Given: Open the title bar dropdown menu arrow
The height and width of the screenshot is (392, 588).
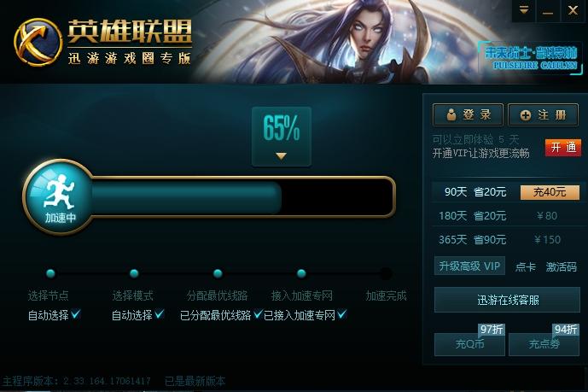Looking at the screenshot, I should point(524,10).
